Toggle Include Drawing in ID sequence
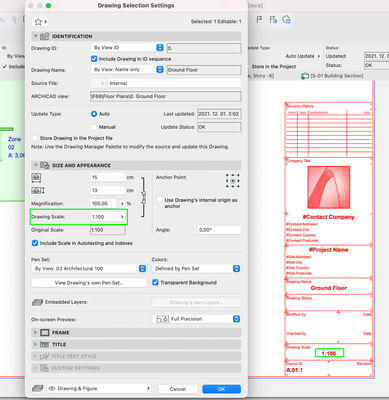 (x=94, y=59)
